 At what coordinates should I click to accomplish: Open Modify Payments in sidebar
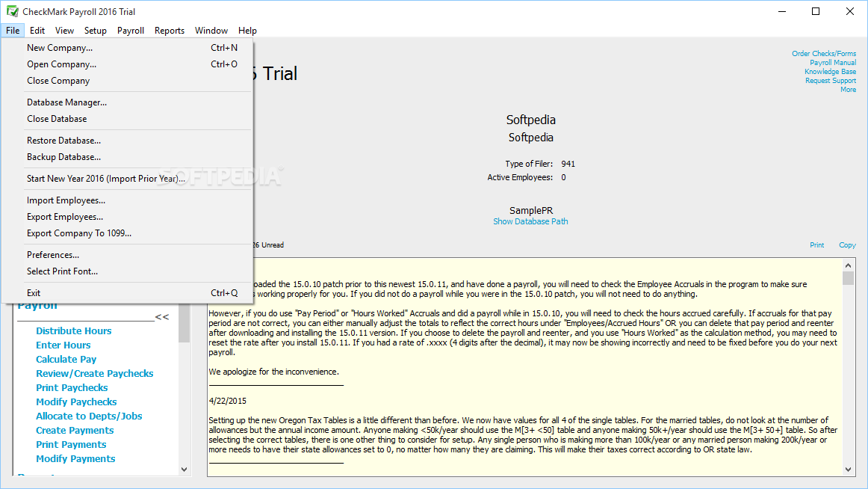[75, 458]
